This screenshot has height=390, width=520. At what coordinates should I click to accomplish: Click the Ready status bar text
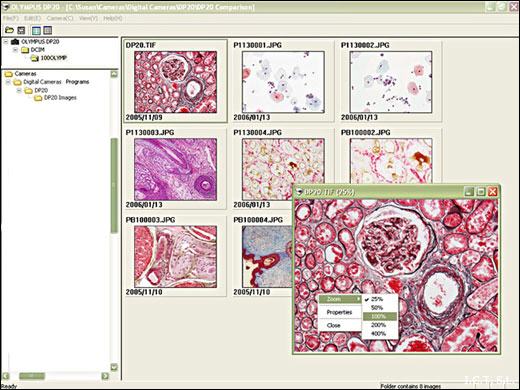point(9,386)
